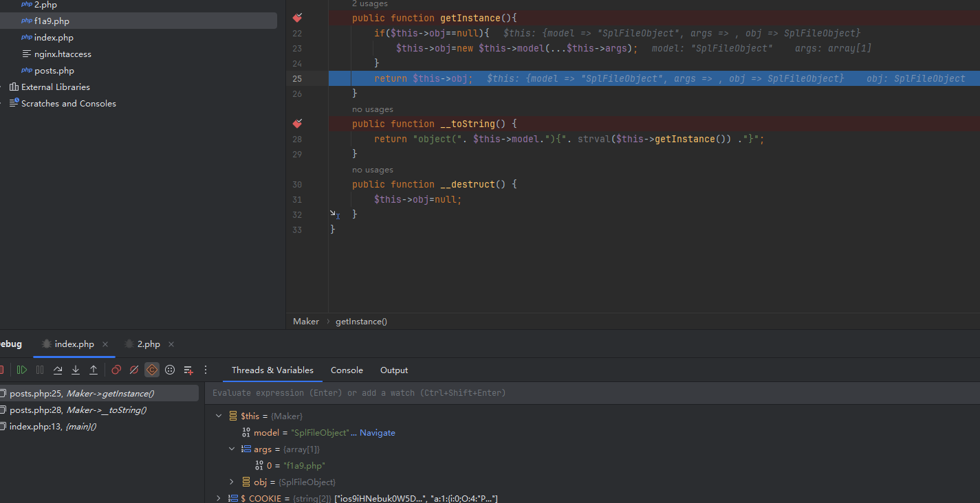Open f1a9.php in the project tree

pyautogui.click(x=52, y=21)
